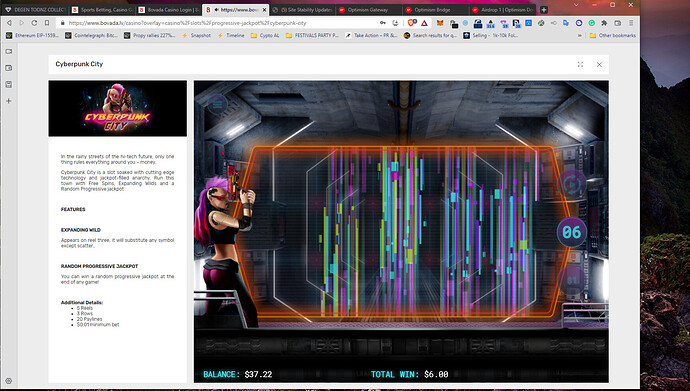This screenshot has width=690, height=391.
Task: Open a new tab with the plus button
Action: point(544,9)
